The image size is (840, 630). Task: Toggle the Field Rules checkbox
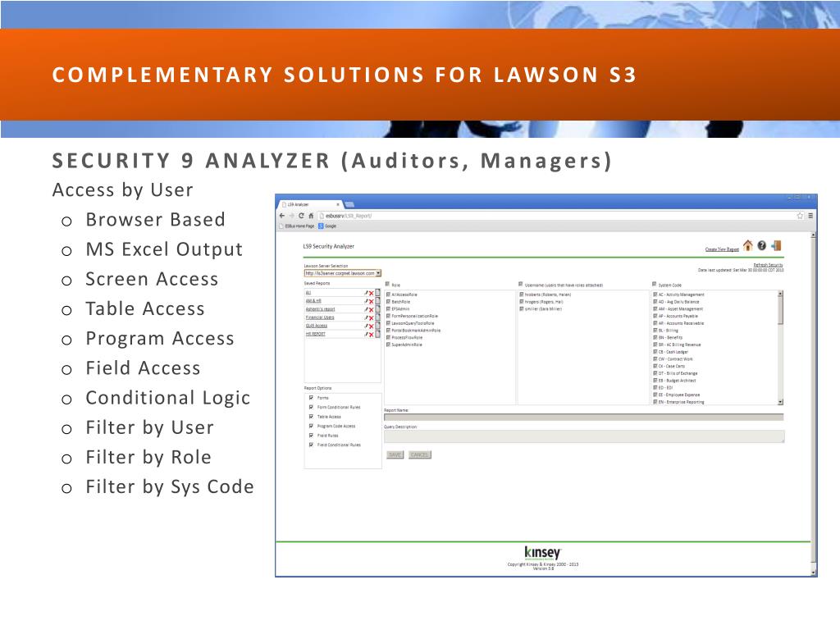311,435
